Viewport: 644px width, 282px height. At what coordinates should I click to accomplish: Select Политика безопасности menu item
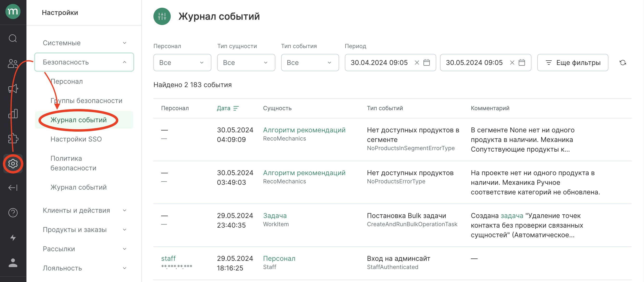(73, 163)
